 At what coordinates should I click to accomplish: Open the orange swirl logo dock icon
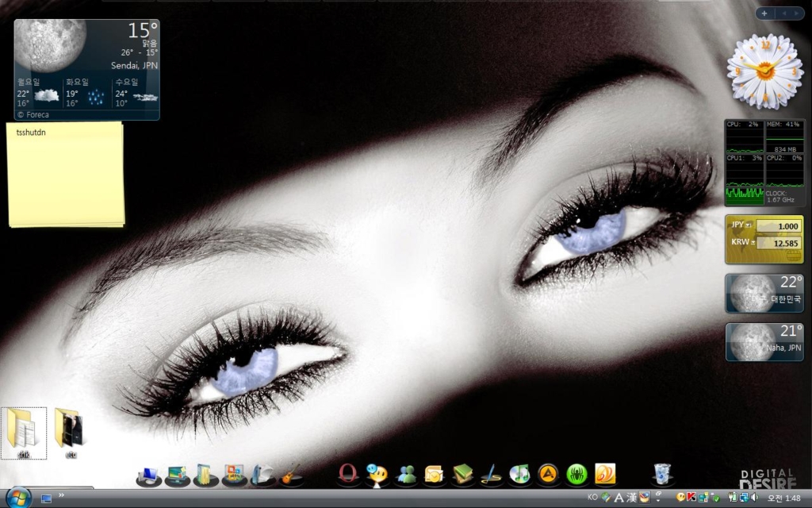[605, 474]
